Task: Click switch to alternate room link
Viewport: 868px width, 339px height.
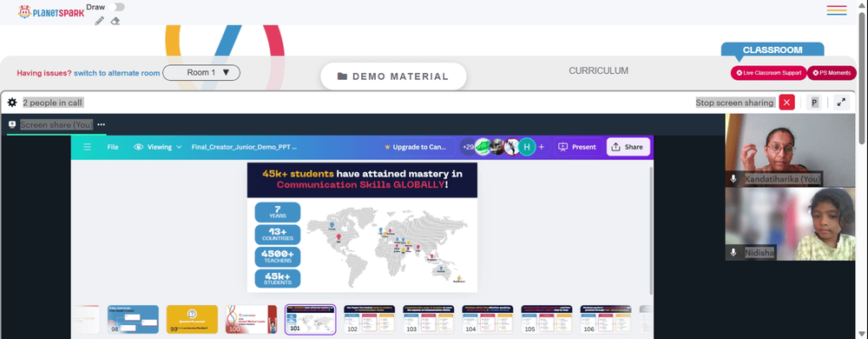Action: point(117,73)
